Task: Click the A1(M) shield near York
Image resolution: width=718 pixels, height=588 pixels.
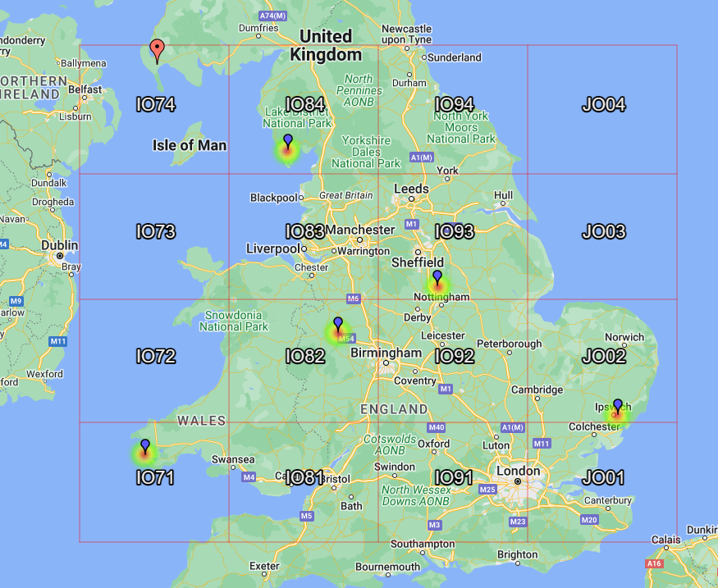Action: [422, 157]
